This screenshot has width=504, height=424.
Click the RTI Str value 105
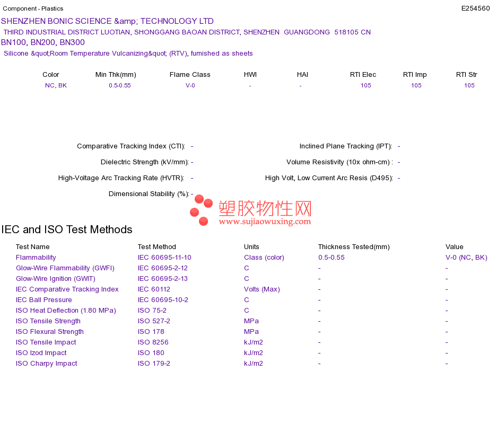[x=470, y=85]
